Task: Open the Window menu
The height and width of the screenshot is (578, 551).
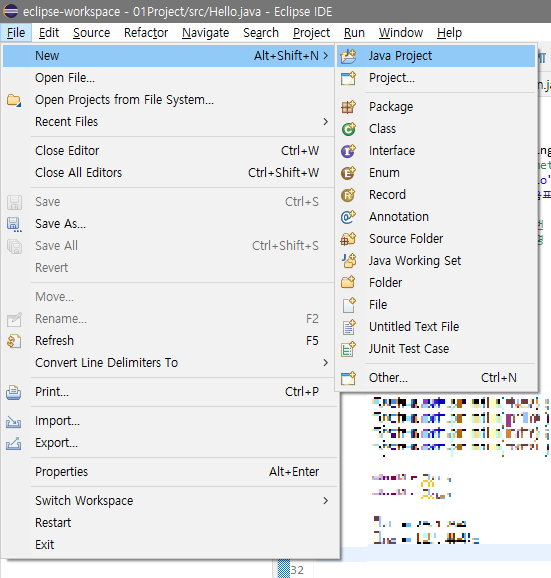Action: [x=401, y=33]
